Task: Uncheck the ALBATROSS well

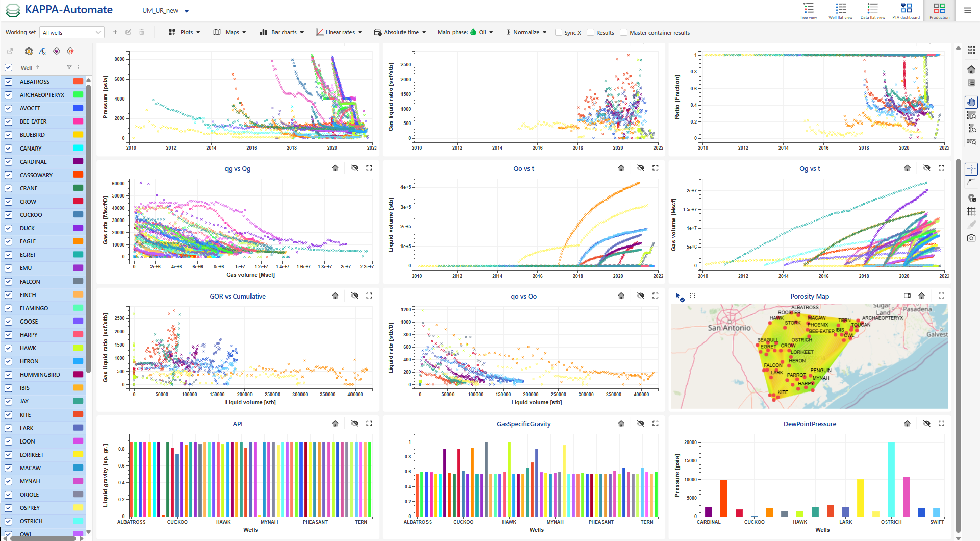Action: 8,81
